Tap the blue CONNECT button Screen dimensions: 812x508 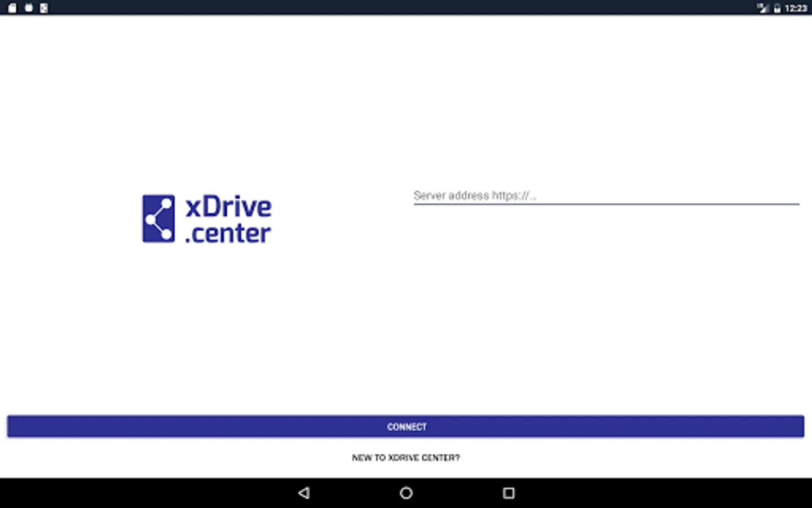(x=405, y=427)
